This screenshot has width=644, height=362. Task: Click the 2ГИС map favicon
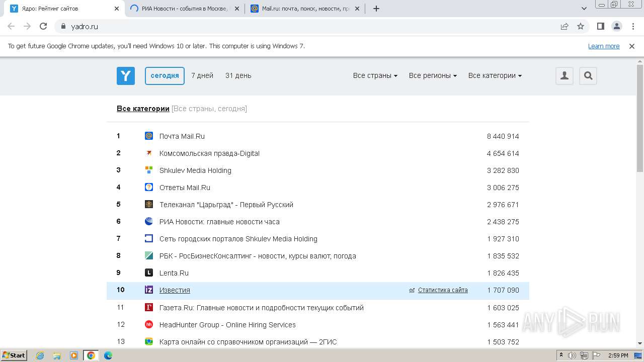[149, 341]
